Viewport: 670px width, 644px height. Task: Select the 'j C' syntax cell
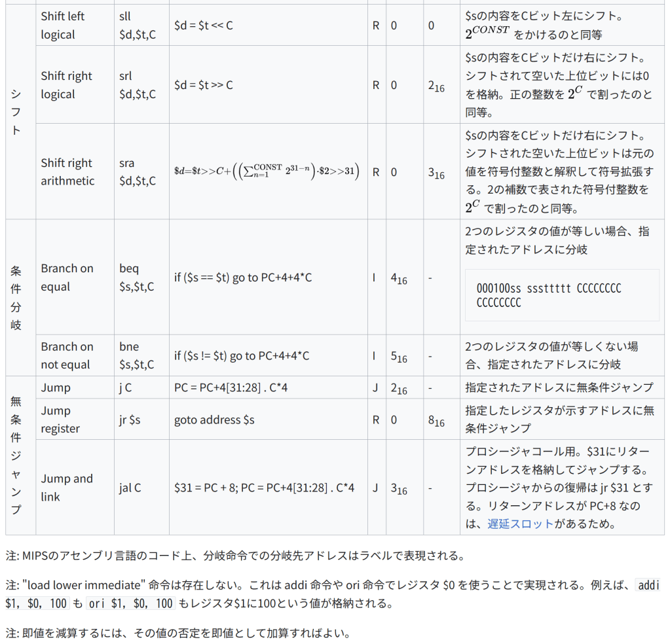(125, 387)
